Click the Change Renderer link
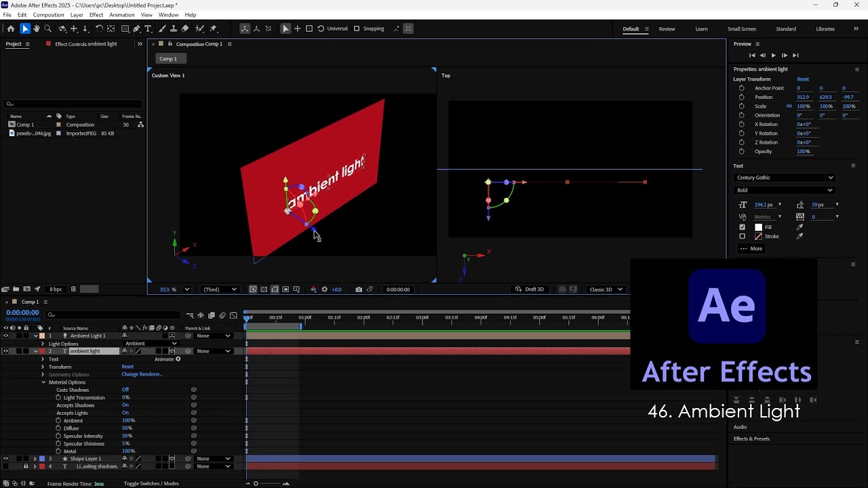This screenshot has height=488, width=868. click(x=142, y=374)
